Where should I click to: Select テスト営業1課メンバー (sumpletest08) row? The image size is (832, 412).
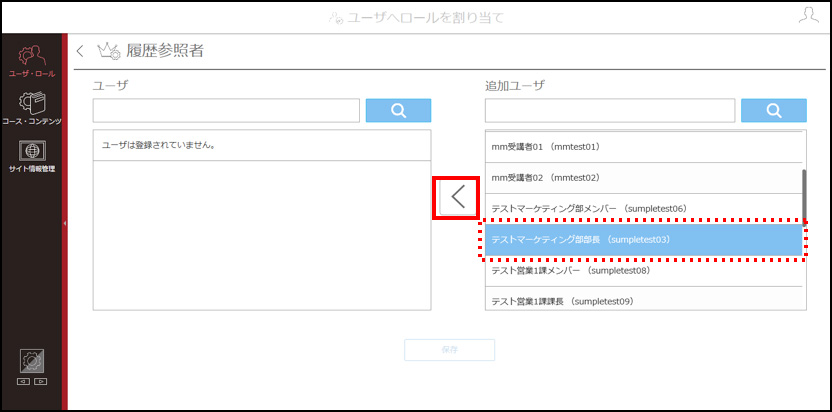coord(643,271)
